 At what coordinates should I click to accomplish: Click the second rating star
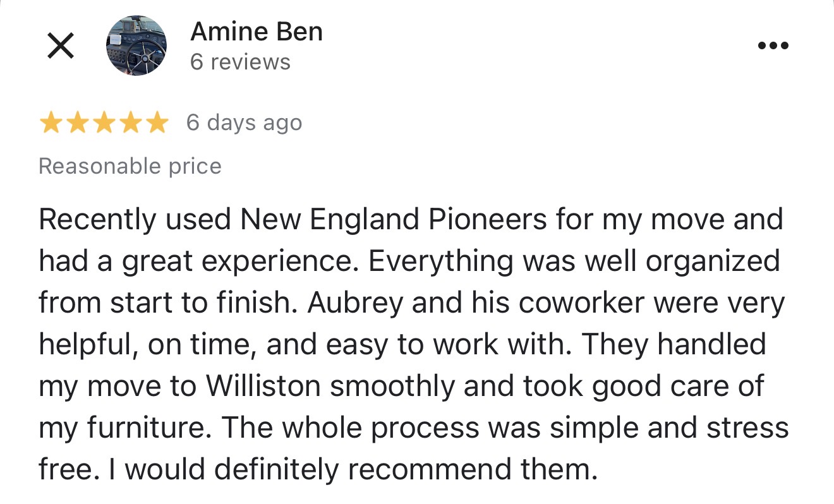coord(76,123)
